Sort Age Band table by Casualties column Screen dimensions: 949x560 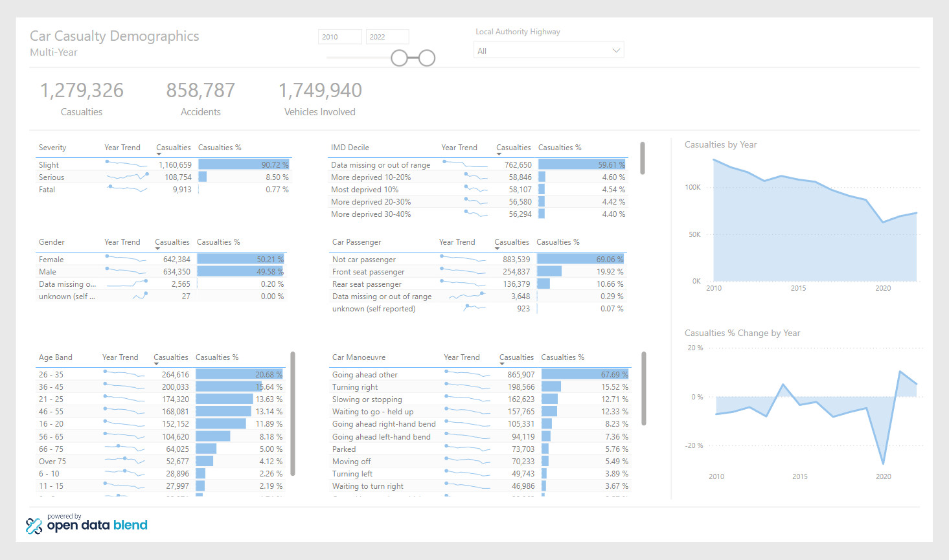click(171, 357)
